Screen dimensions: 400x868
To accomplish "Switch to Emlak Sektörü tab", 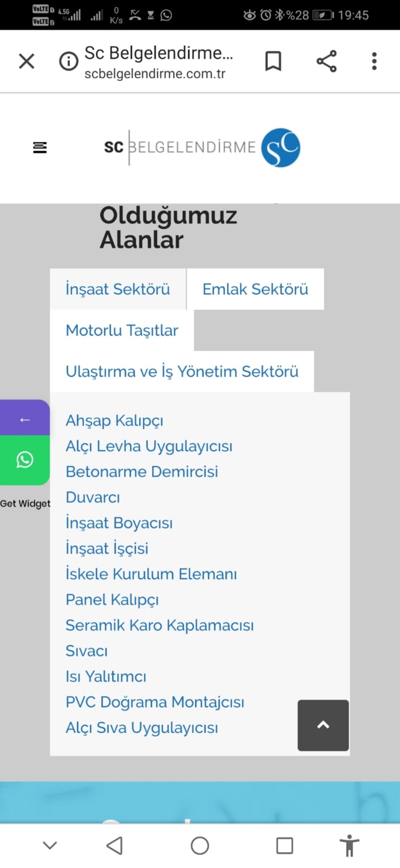I will 255,289.
